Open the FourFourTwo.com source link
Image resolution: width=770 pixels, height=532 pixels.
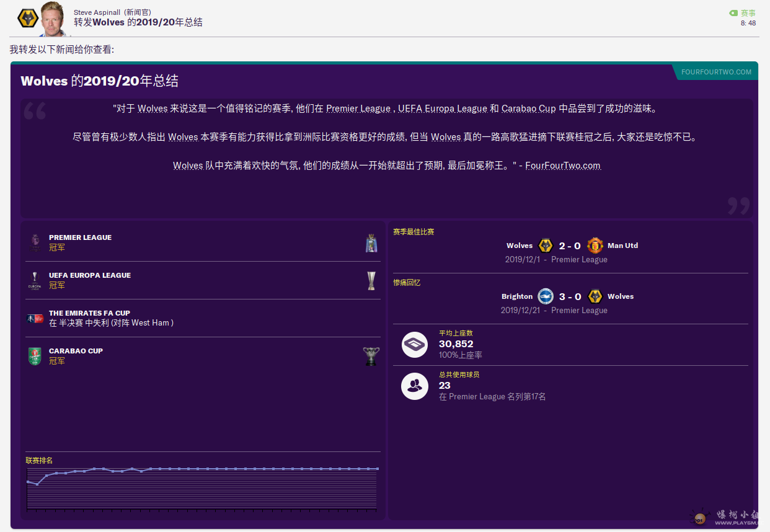pos(563,166)
